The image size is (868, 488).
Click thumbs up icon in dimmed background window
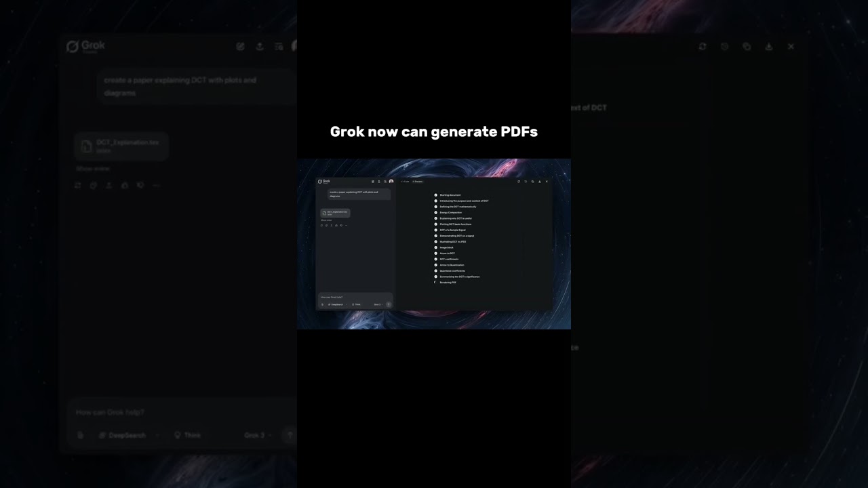[x=125, y=185]
